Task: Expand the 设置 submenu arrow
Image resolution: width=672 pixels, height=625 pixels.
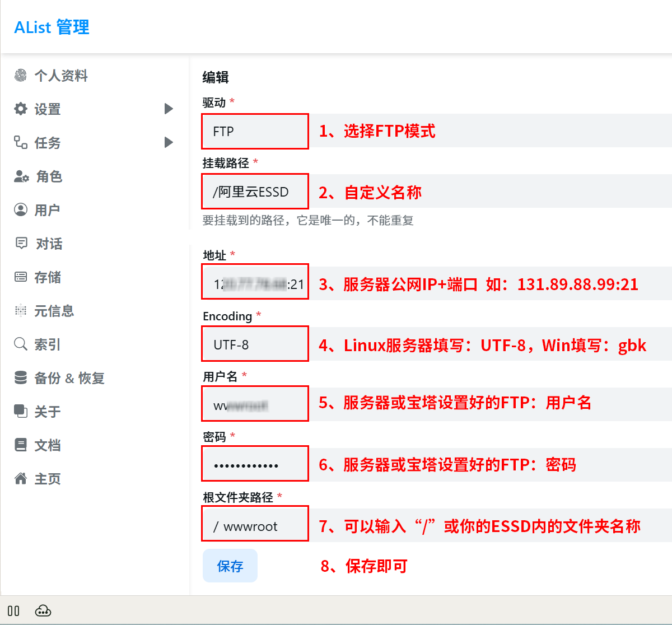Action: 169,109
